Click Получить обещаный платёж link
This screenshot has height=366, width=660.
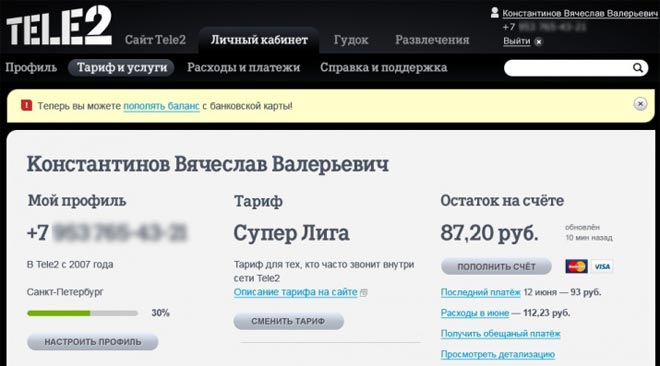click(x=500, y=334)
